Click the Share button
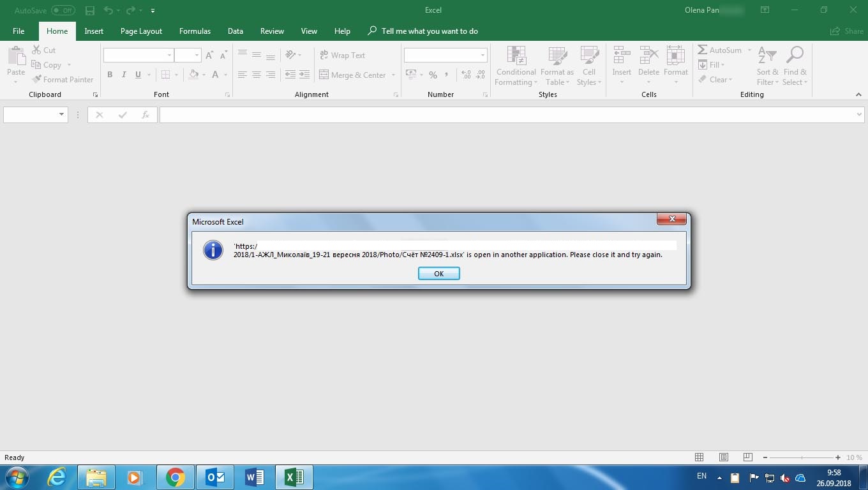The height and width of the screenshot is (490, 868). (x=847, y=31)
